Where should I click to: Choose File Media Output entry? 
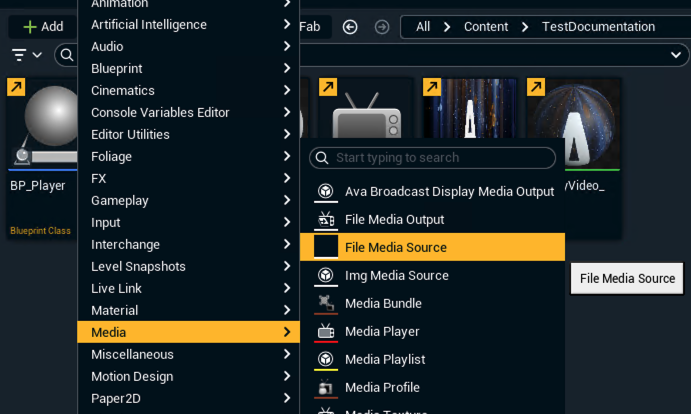432,220
